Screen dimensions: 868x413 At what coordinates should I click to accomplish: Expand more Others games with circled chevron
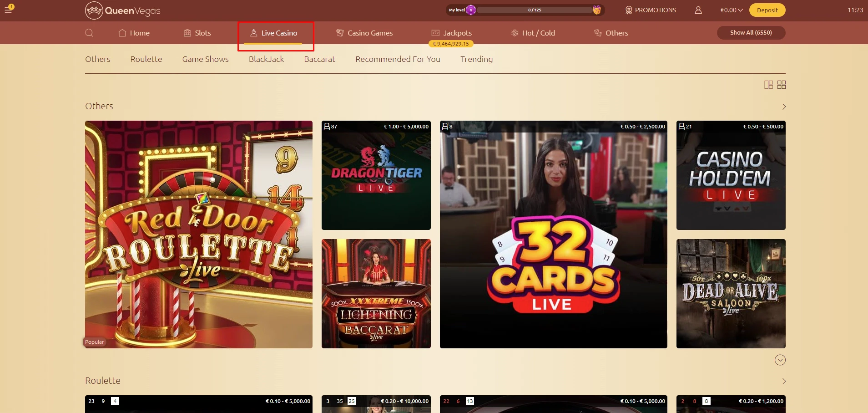780,360
